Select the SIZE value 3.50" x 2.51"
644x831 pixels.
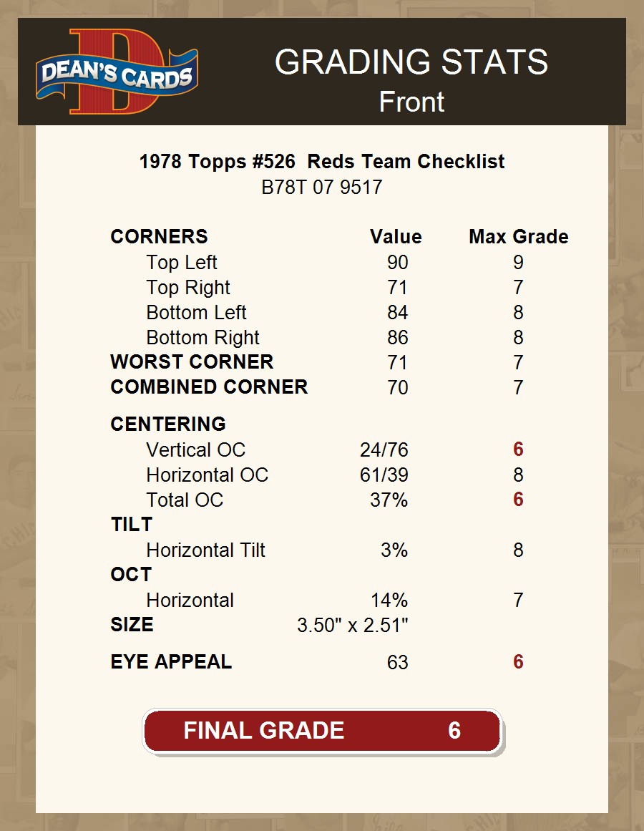click(x=352, y=626)
